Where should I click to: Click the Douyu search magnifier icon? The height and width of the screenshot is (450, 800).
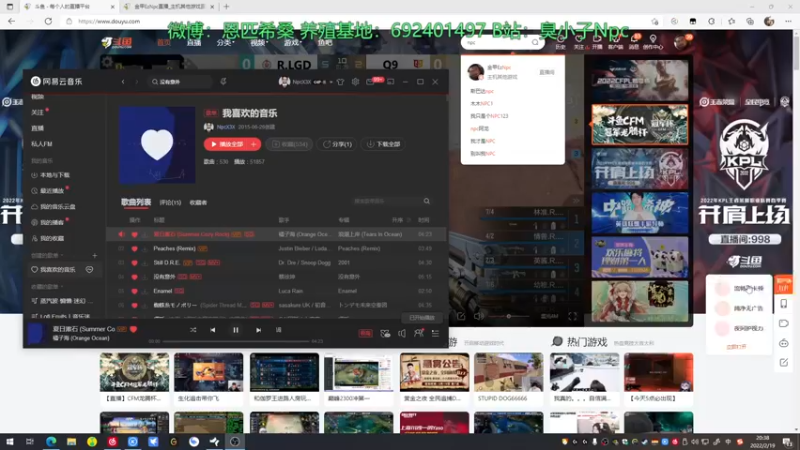tap(535, 42)
